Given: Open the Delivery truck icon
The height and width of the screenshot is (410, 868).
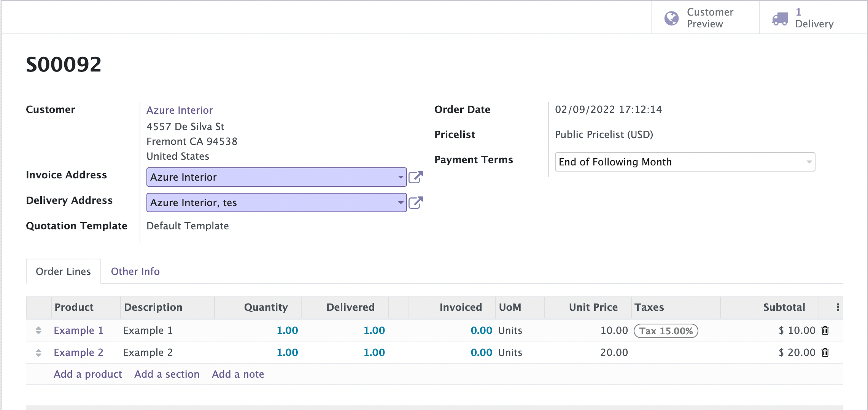Looking at the screenshot, I should tap(780, 18).
